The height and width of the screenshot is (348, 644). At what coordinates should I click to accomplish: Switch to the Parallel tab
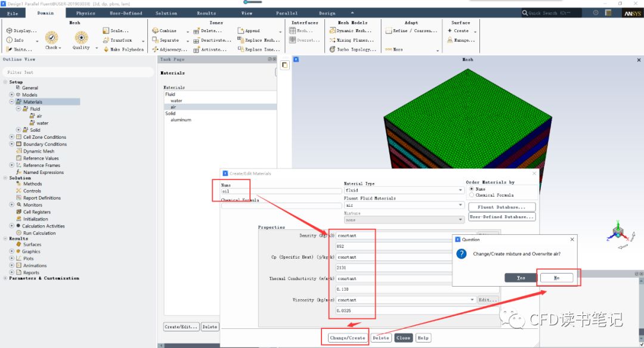coord(287,13)
